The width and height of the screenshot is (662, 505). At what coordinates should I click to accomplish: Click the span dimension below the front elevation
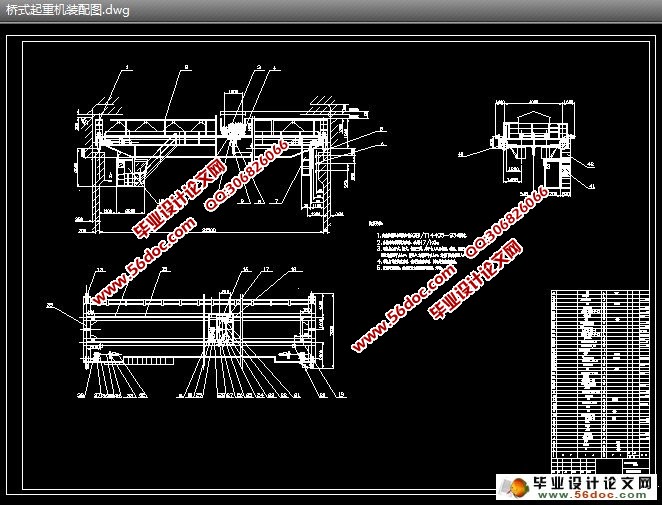[212, 231]
